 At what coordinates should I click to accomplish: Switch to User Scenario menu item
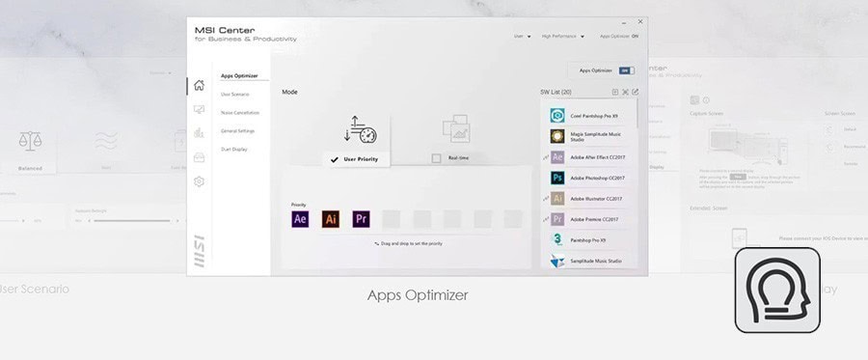[x=234, y=95]
